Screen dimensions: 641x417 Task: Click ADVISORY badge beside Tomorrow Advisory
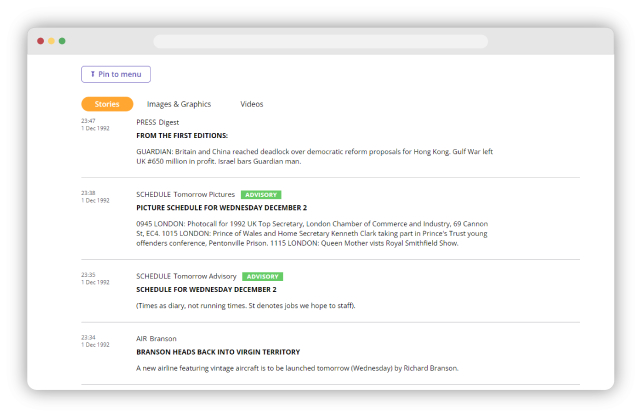click(262, 276)
